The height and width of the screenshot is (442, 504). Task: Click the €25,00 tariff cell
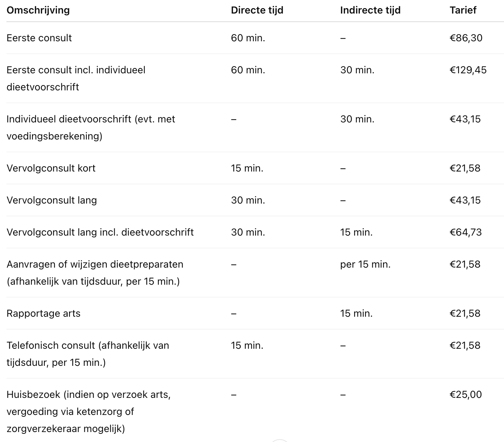(466, 394)
